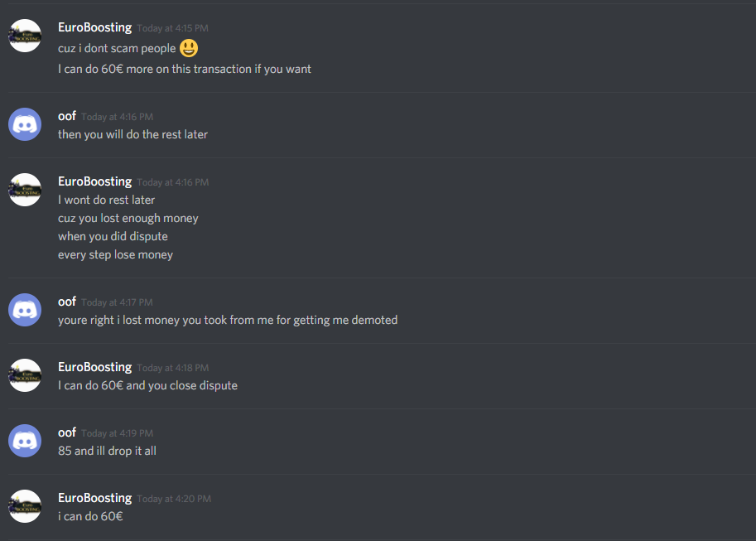Click message 'then you will do the rest later'
The height and width of the screenshot is (541, 756).
[x=132, y=135]
